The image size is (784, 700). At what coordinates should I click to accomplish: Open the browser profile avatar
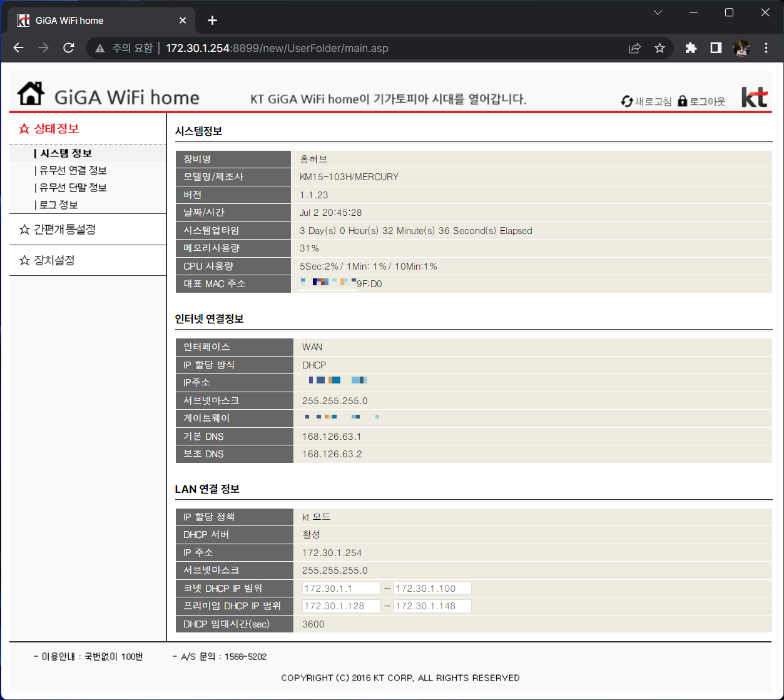[741, 48]
